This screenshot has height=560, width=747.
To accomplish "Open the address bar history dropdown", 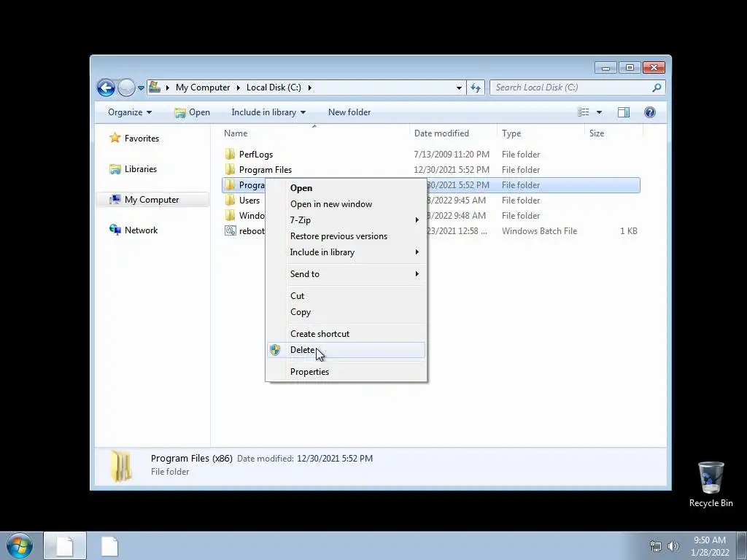I will click(459, 87).
